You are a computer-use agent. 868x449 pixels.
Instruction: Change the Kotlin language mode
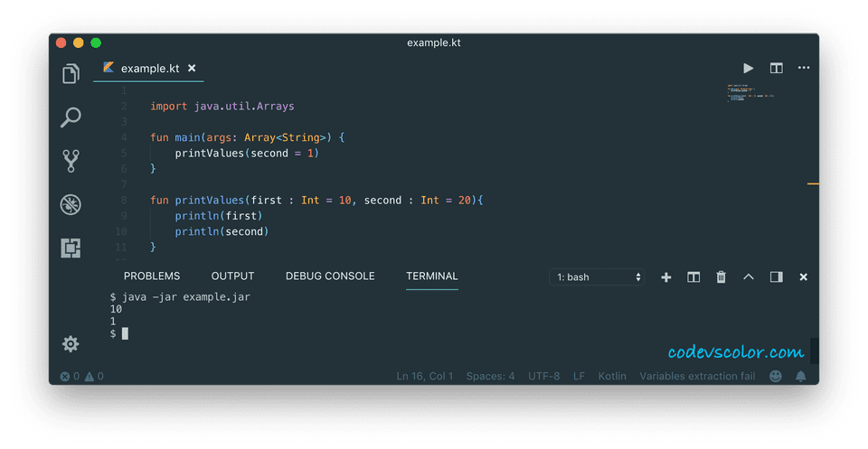(x=612, y=376)
